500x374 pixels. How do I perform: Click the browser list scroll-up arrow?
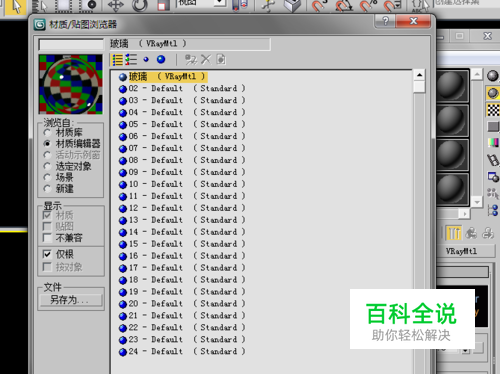point(419,75)
